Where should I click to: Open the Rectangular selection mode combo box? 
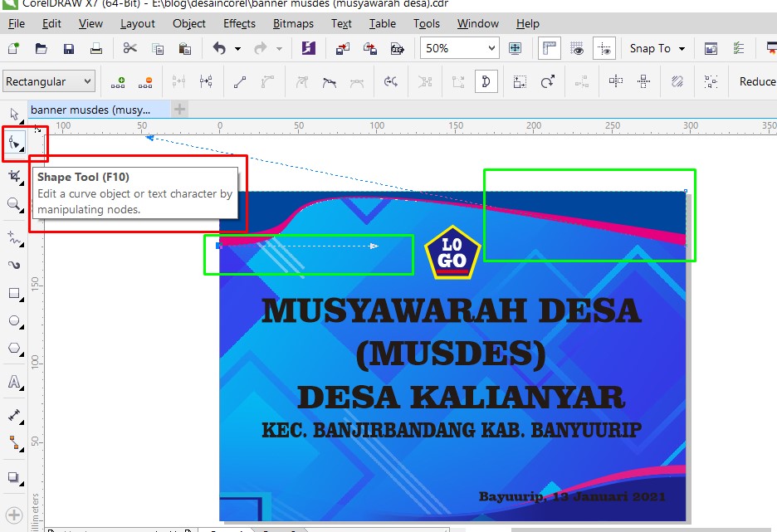[x=47, y=81]
